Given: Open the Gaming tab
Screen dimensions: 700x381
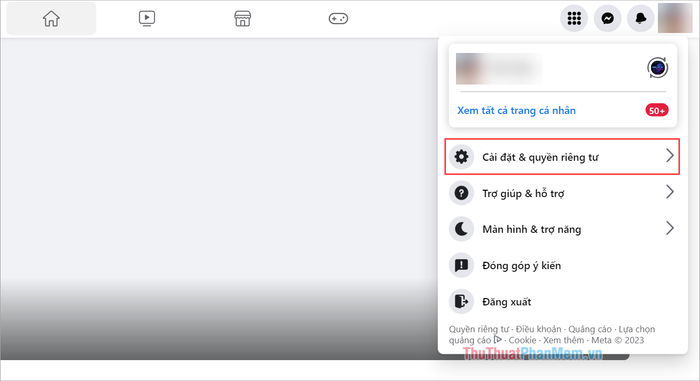Looking at the screenshot, I should [338, 18].
